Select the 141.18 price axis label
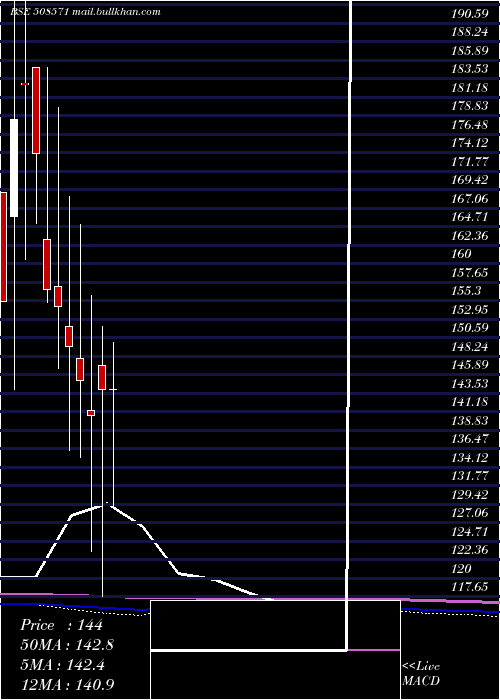The image size is (500, 700). (x=470, y=402)
